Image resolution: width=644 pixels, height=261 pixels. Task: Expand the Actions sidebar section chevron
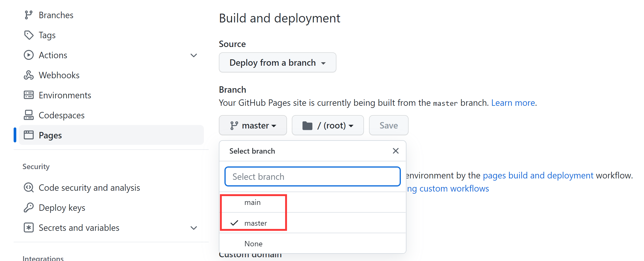[x=194, y=55]
